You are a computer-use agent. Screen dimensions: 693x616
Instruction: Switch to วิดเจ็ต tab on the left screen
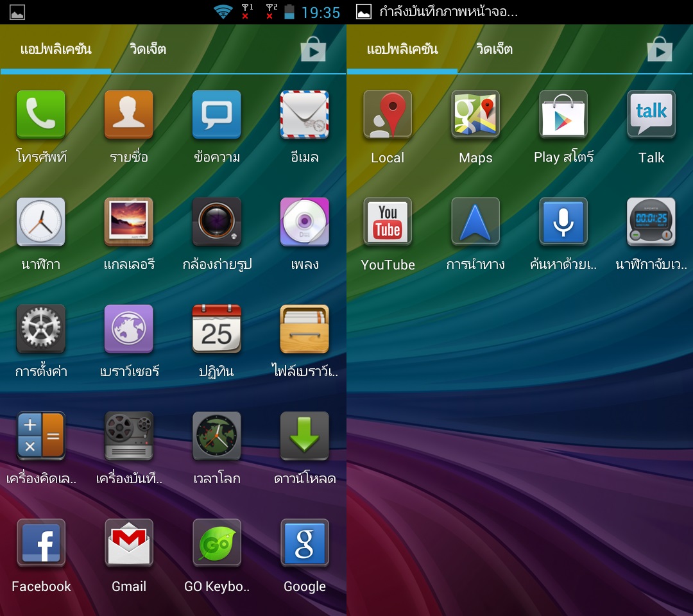click(148, 49)
